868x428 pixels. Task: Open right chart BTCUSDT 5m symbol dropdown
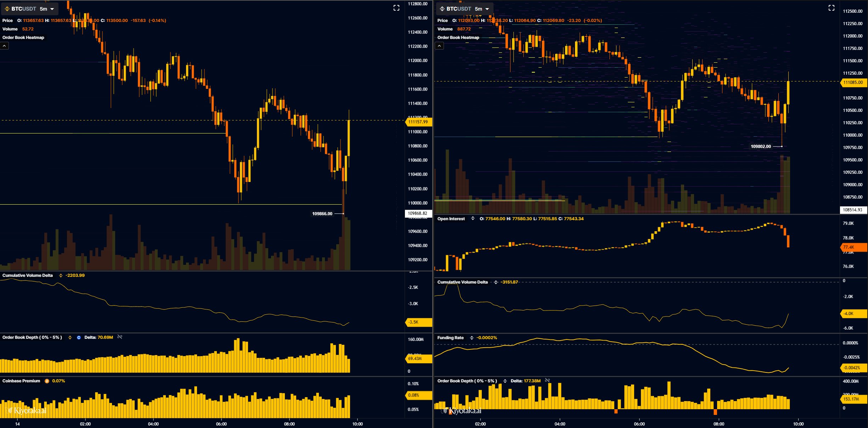pos(465,8)
